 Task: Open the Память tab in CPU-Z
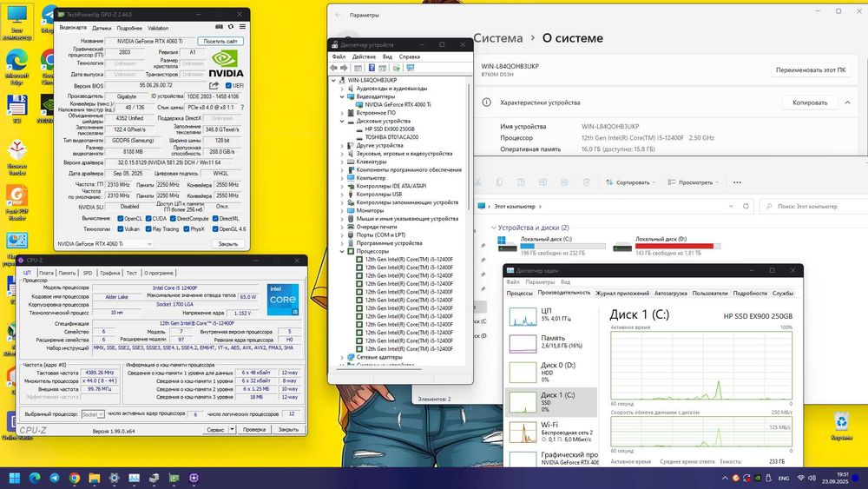click(67, 273)
